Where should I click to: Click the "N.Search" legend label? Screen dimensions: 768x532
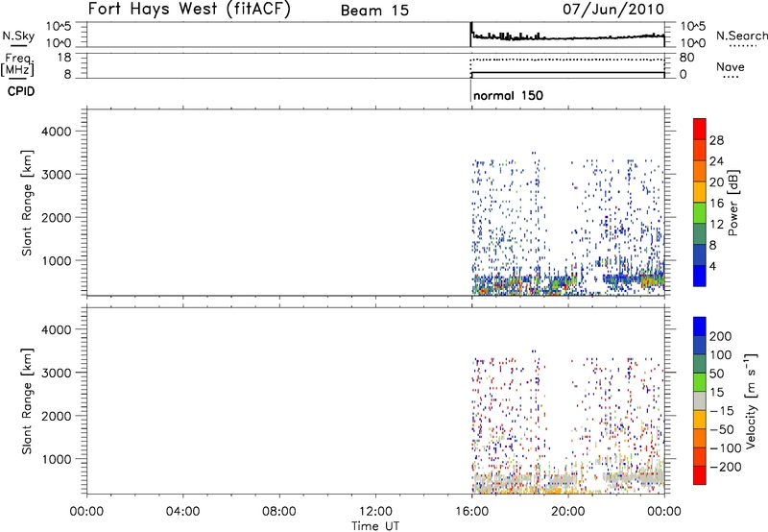tap(741, 36)
